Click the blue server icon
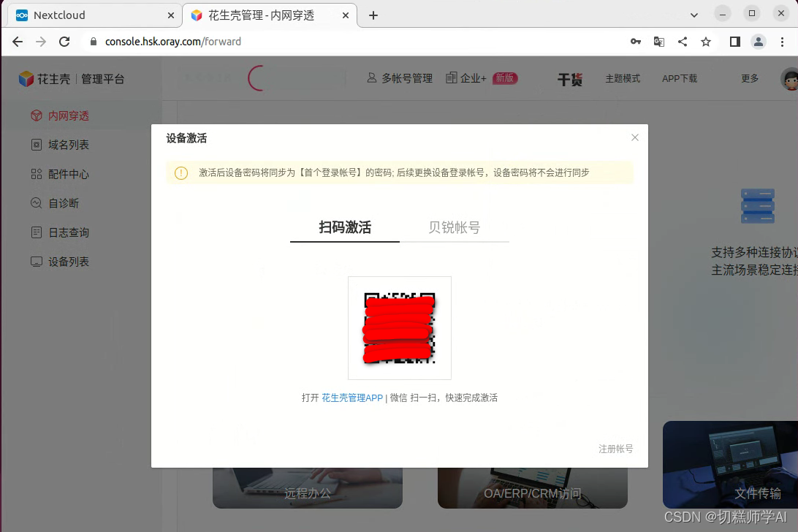Screen dimensions: 798x532 pyautogui.click(x=757, y=206)
